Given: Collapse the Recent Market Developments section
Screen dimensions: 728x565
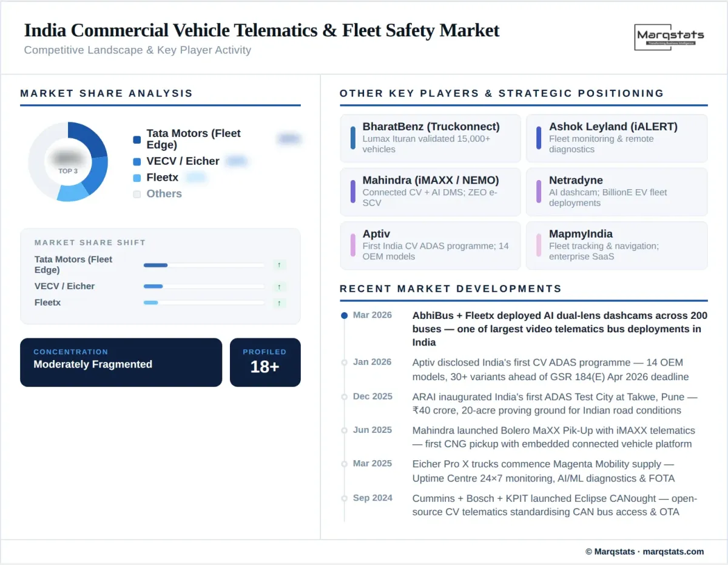Looking at the screenshot, I should (x=450, y=289).
